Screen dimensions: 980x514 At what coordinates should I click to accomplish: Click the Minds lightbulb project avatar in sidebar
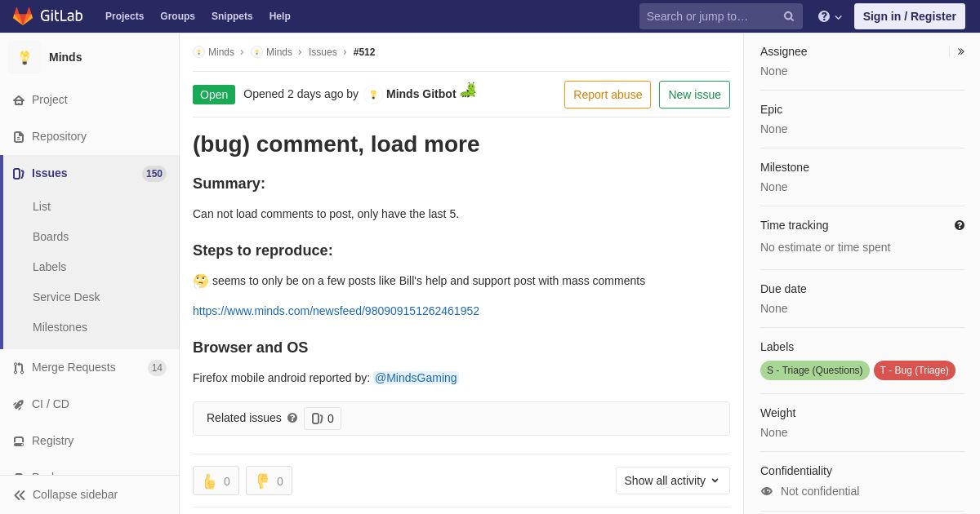pyautogui.click(x=24, y=57)
